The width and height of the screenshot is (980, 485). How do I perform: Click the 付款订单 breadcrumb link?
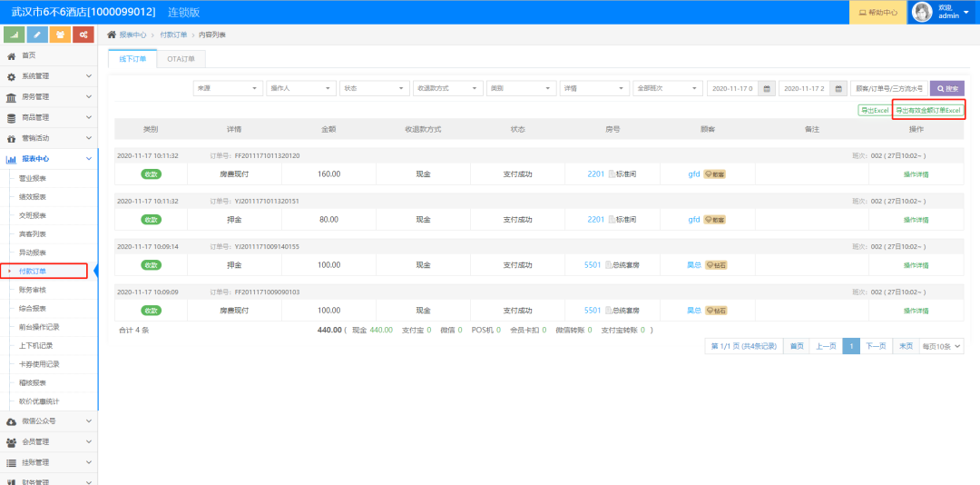(x=172, y=35)
